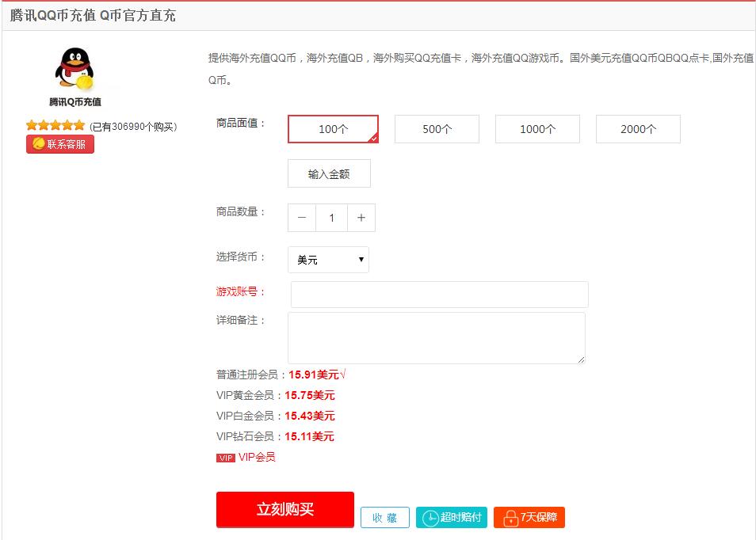Click the VIP黄金会员 15.75美元 price
756x540 pixels.
[x=310, y=395]
